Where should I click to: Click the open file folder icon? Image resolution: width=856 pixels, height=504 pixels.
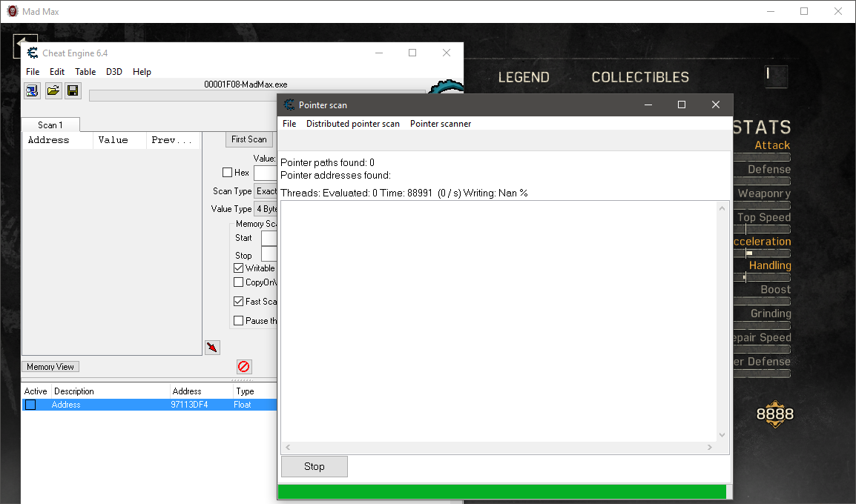pos(53,91)
